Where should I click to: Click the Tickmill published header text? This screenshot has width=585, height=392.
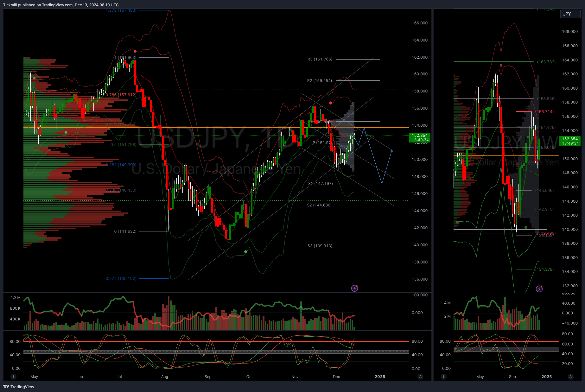61,5
